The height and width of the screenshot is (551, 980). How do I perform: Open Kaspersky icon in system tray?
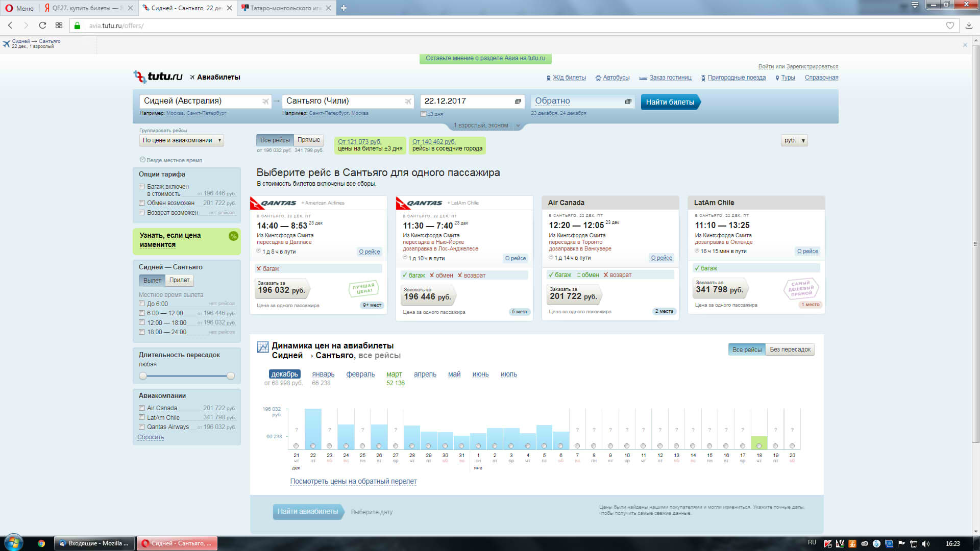click(x=827, y=543)
